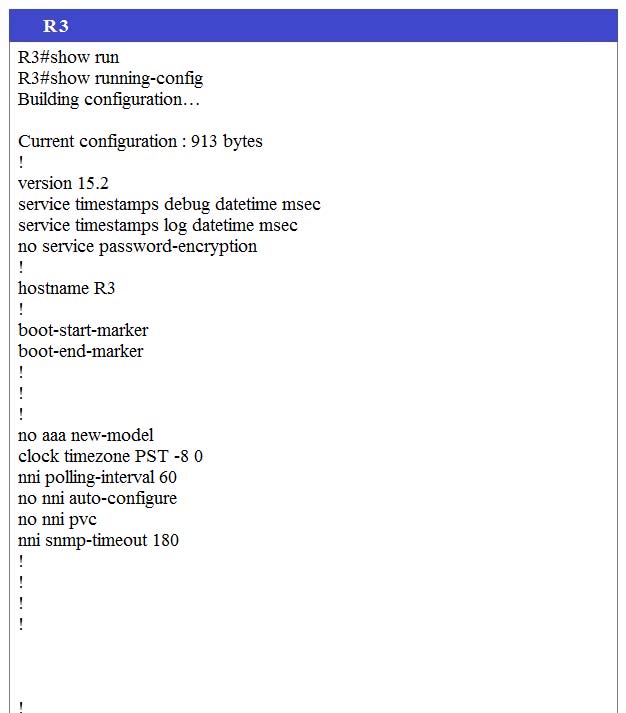The image size is (626, 713).
Task: Click 'no service password-encryption' line
Action: point(138,246)
